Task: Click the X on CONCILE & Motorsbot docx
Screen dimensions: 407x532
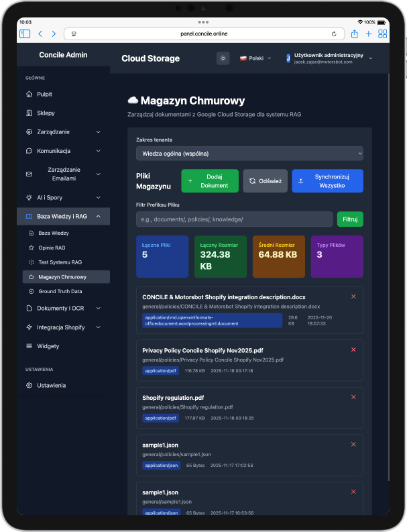Action: click(x=353, y=296)
